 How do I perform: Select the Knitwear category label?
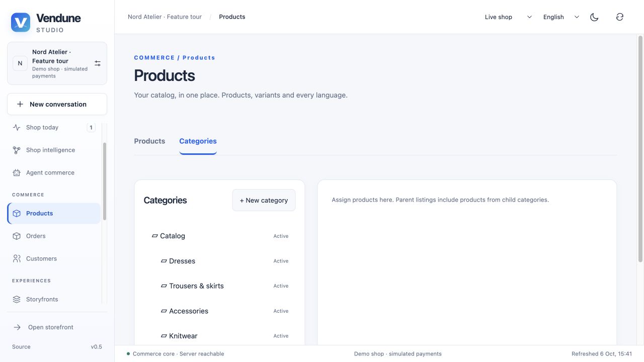click(183, 336)
